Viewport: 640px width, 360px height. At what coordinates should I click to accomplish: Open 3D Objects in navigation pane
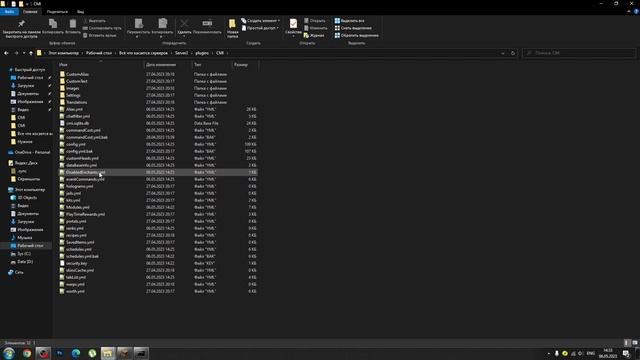27,198
